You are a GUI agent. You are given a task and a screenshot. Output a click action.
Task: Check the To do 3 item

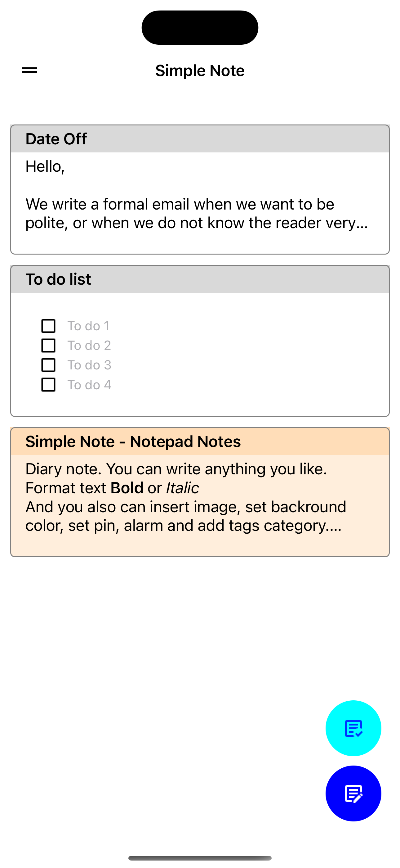click(x=48, y=364)
